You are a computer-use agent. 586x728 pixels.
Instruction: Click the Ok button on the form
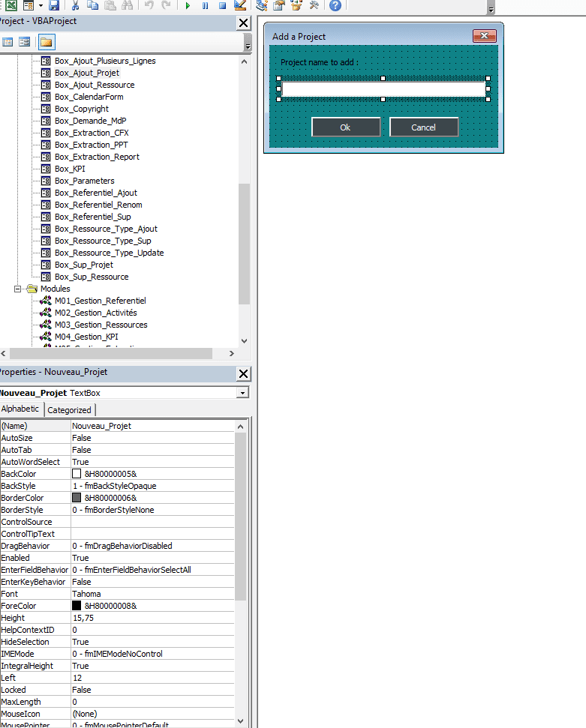tap(345, 127)
